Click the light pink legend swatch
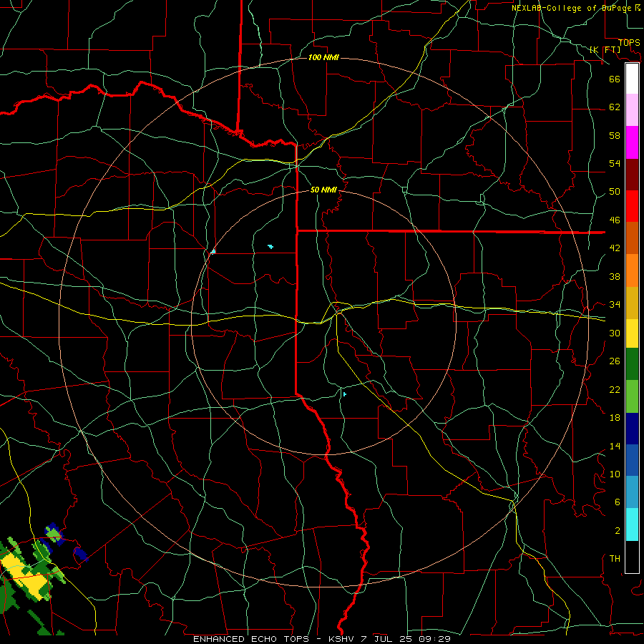Screen dimensions: 644x644 tap(632, 110)
